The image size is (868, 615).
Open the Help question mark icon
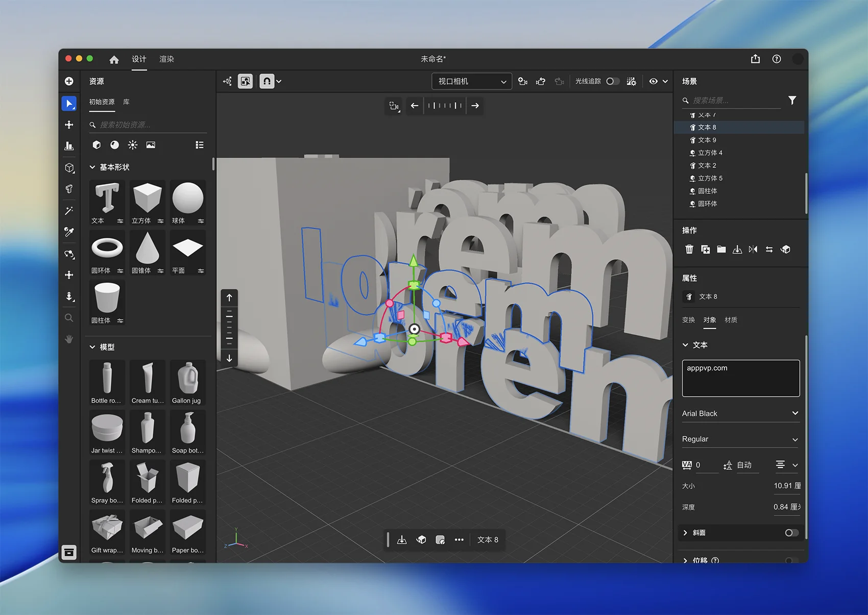point(776,59)
